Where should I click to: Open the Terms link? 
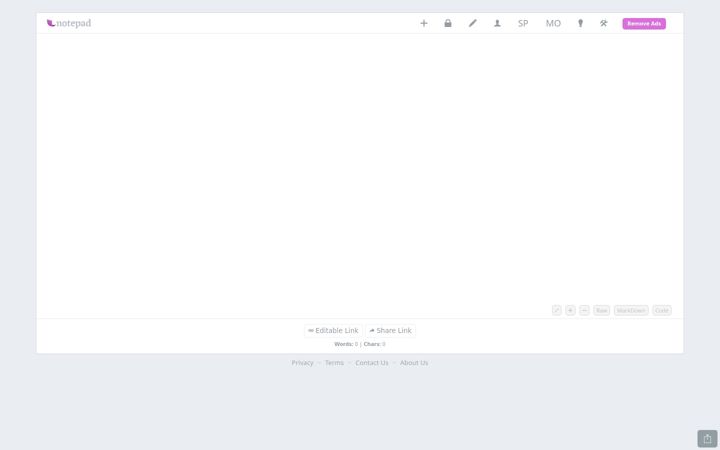coord(334,363)
